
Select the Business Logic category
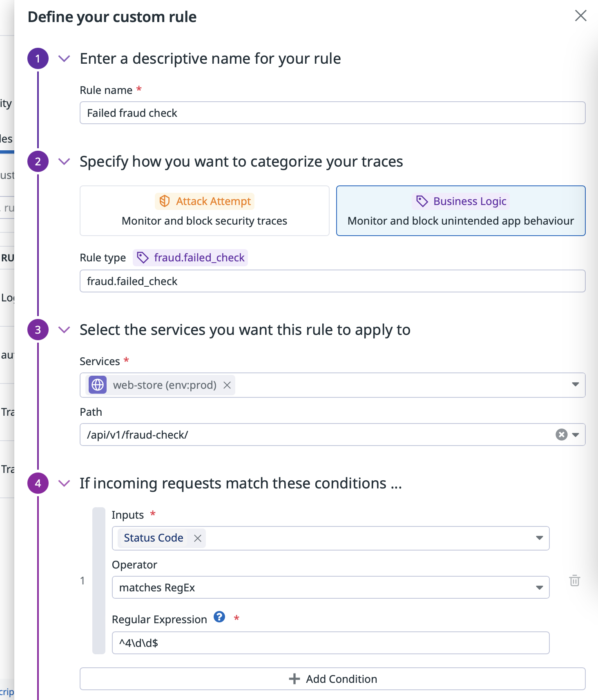coord(461,211)
